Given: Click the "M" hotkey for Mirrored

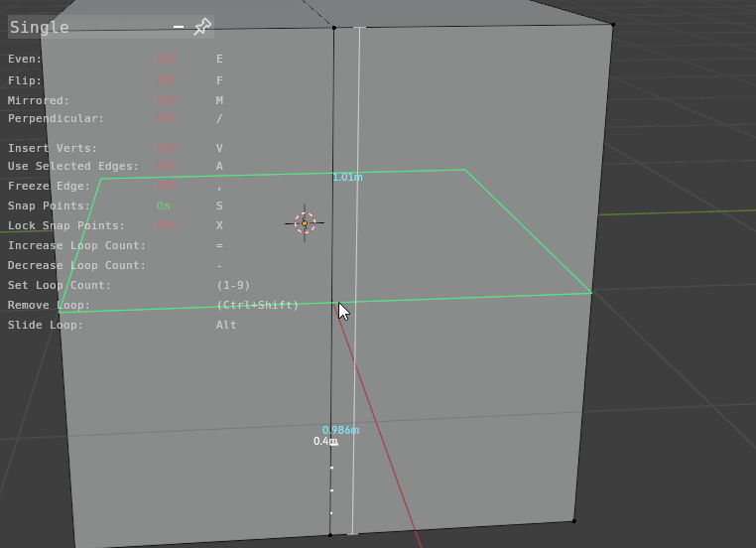Looking at the screenshot, I should tap(219, 100).
